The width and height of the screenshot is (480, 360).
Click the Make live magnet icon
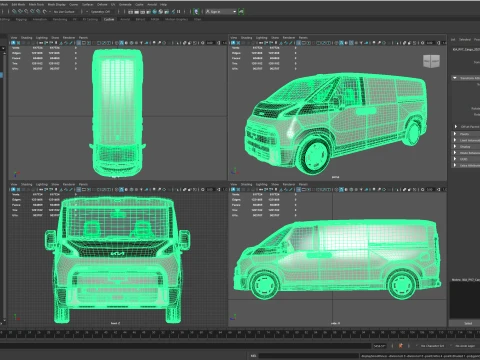pos(45,11)
